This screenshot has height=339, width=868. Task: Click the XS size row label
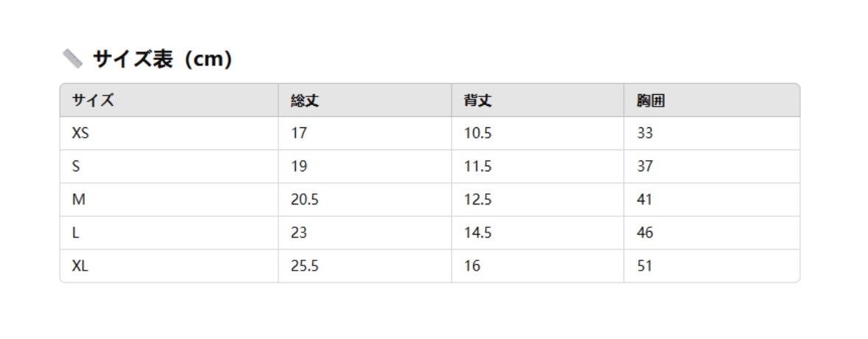click(80, 134)
